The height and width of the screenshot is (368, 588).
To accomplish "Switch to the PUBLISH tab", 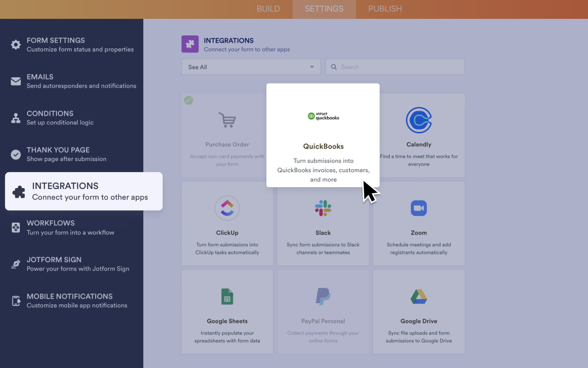I will [x=384, y=9].
